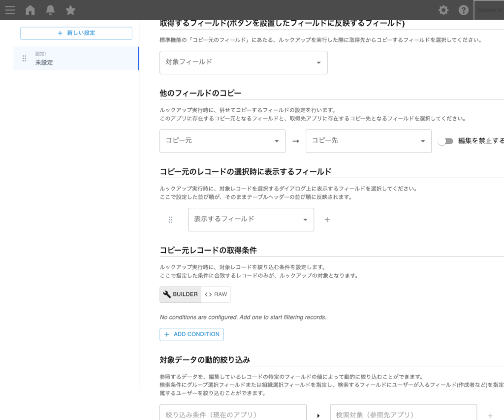Image resolution: width=504 pixels, height=420 pixels.
Task: Click the star favorites icon
Action: (x=70, y=10)
